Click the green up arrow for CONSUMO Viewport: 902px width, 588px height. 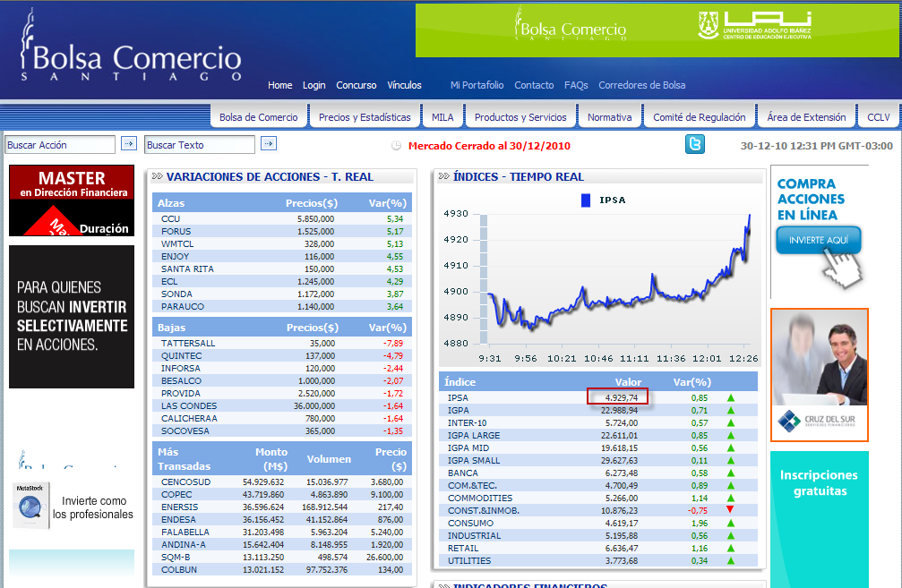[x=731, y=523]
